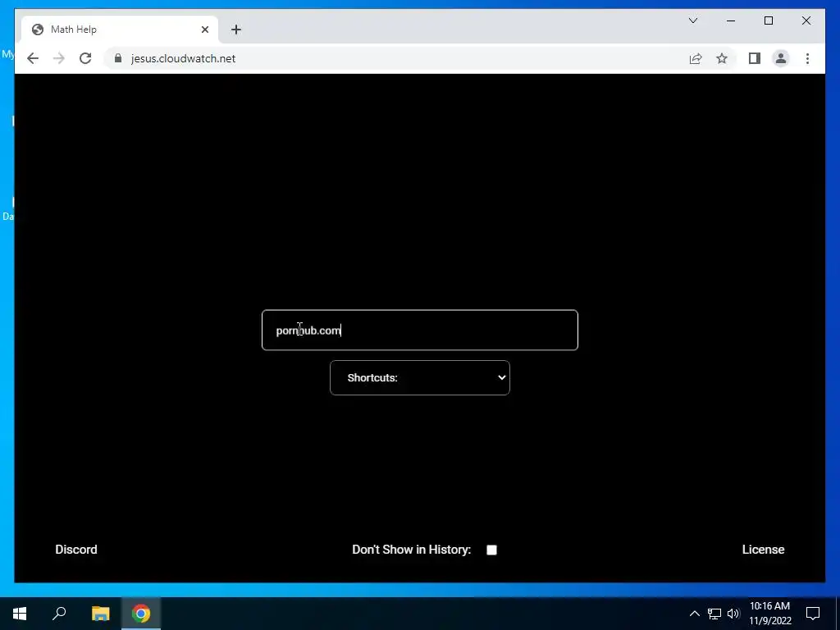Maximize the Chrome window
The image size is (840, 630).
(x=768, y=21)
